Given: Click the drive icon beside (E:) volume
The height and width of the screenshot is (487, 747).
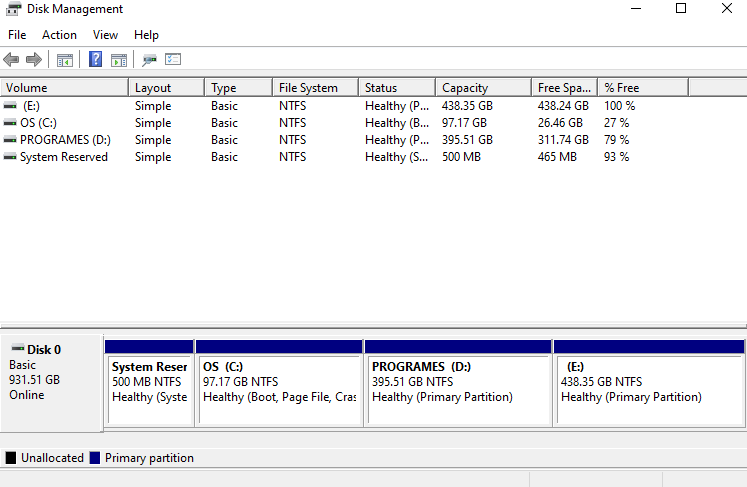Looking at the screenshot, I should (10, 105).
